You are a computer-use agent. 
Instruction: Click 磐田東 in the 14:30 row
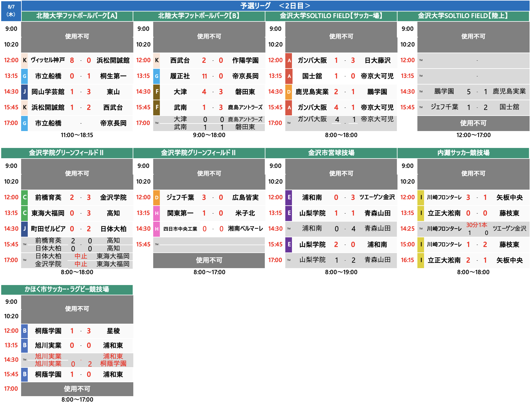(245, 92)
